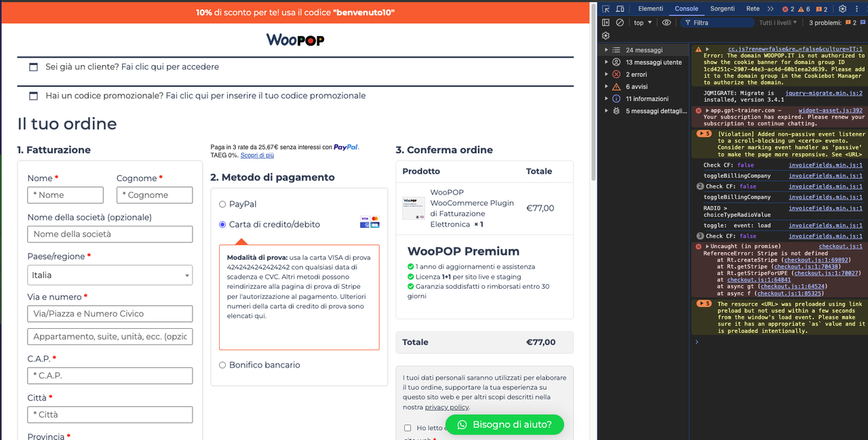Image resolution: width=868 pixels, height=440 pixels.
Task: Click the Visa Mastercard card logos icon
Action: 370,222
